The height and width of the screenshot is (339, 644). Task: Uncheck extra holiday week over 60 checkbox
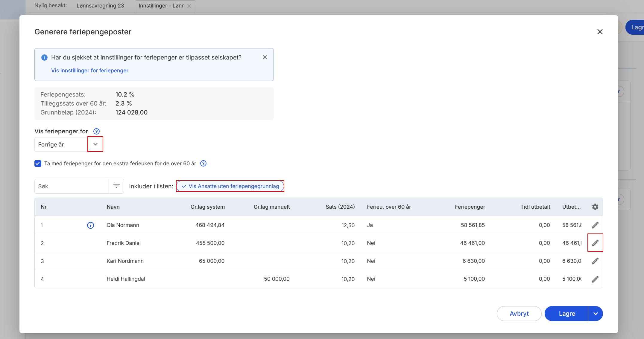coord(38,164)
